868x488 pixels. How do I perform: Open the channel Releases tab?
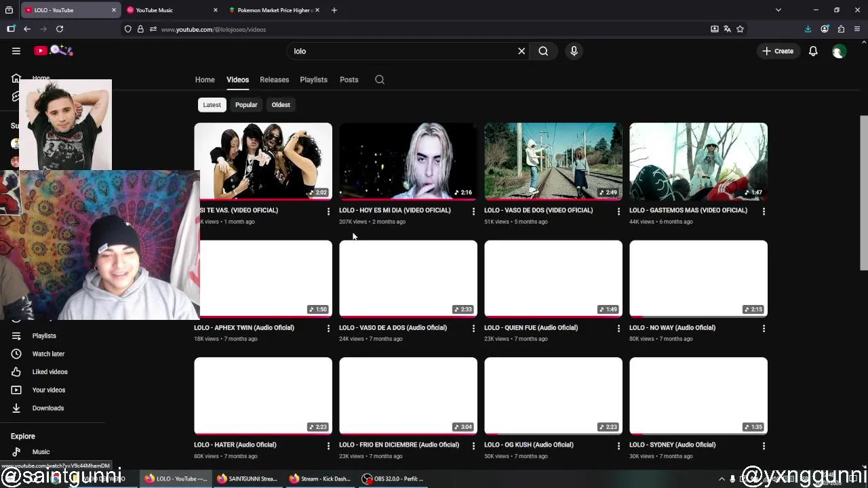point(274,79)
